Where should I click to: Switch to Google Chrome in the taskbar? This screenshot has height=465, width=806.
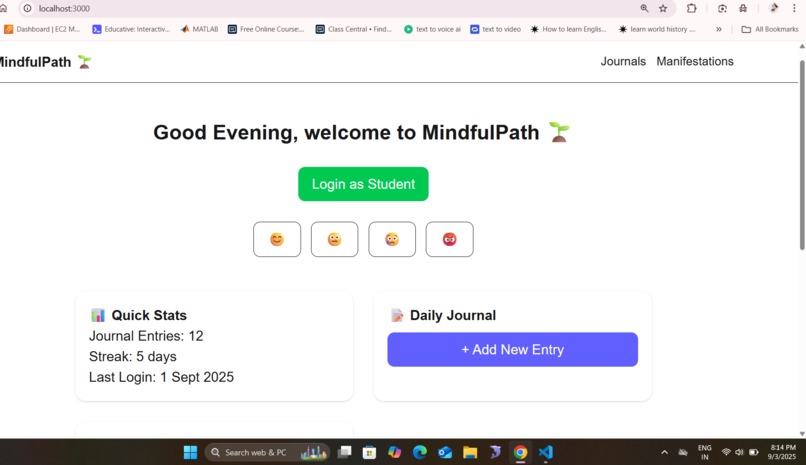(x=520, y=452)
